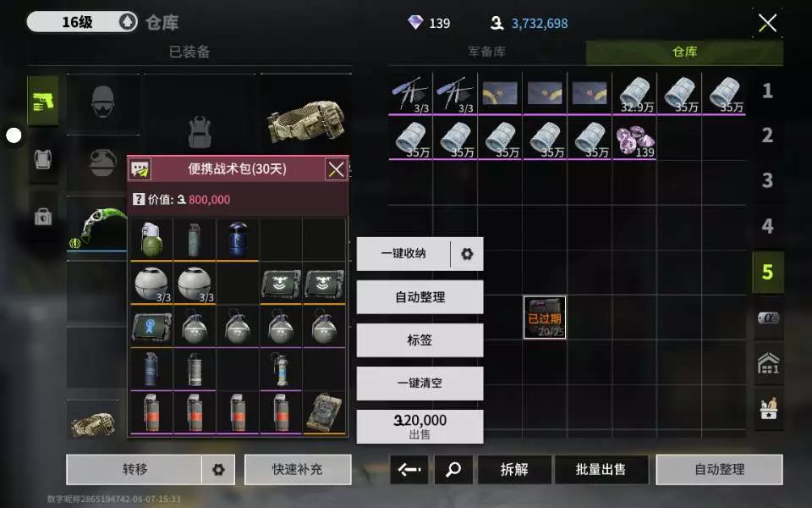This screenshot has height=508, width=812.
Task: Open the gear settings next to 转移
Action: (x=218, y=470)
